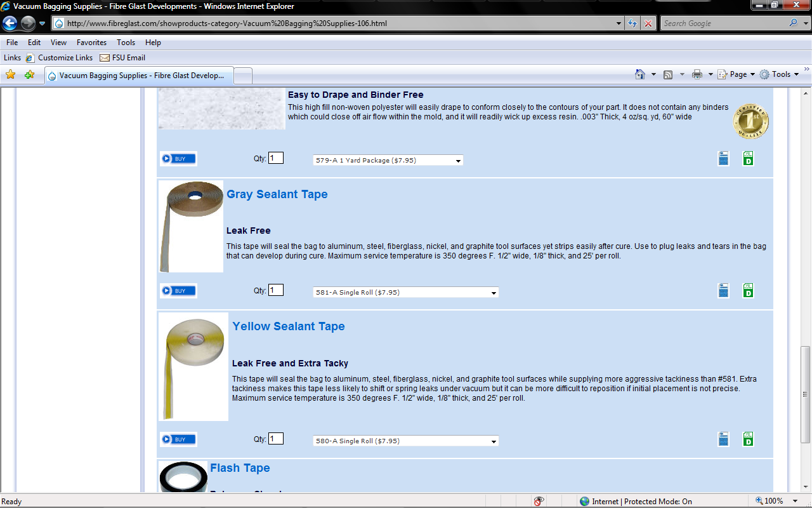
Task: Click the Yellow Sealant Tape roll image
Action: (193, 366)
